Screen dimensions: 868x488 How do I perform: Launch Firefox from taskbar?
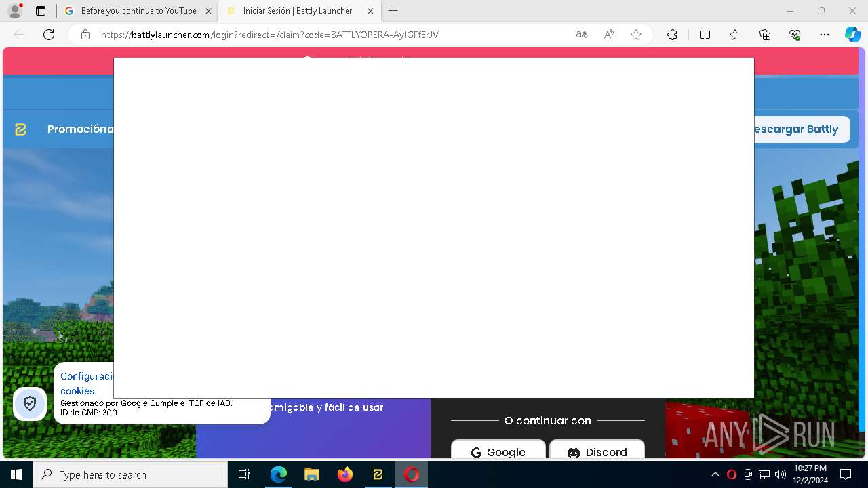coord(345,474)
